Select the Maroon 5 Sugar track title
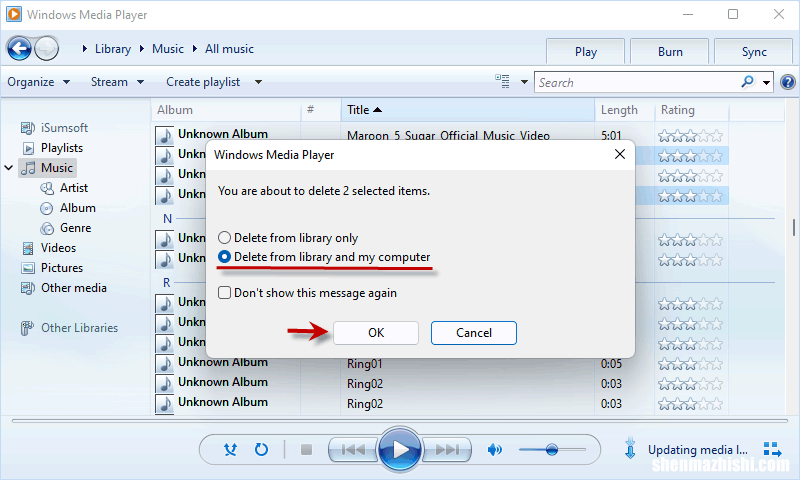The width and height of the screenshot is (800, 480). (448, 136)
